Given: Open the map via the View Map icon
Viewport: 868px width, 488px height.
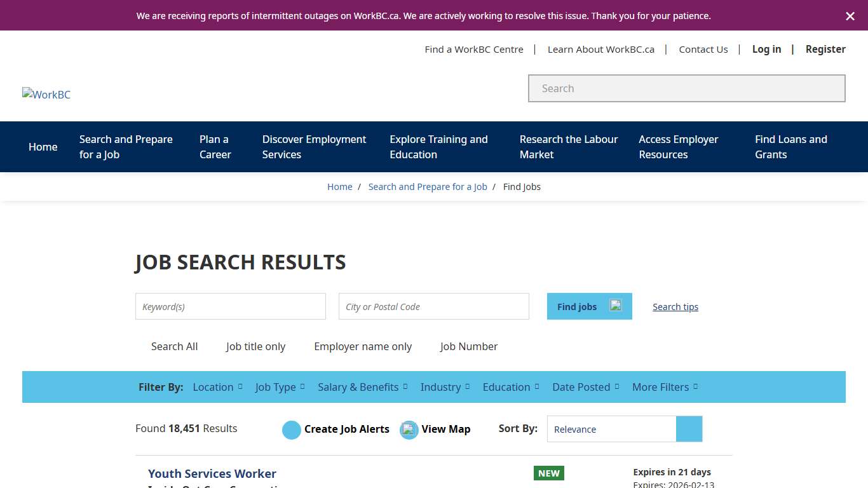Looking at the screenshot, I should click(x=409, y=430).
